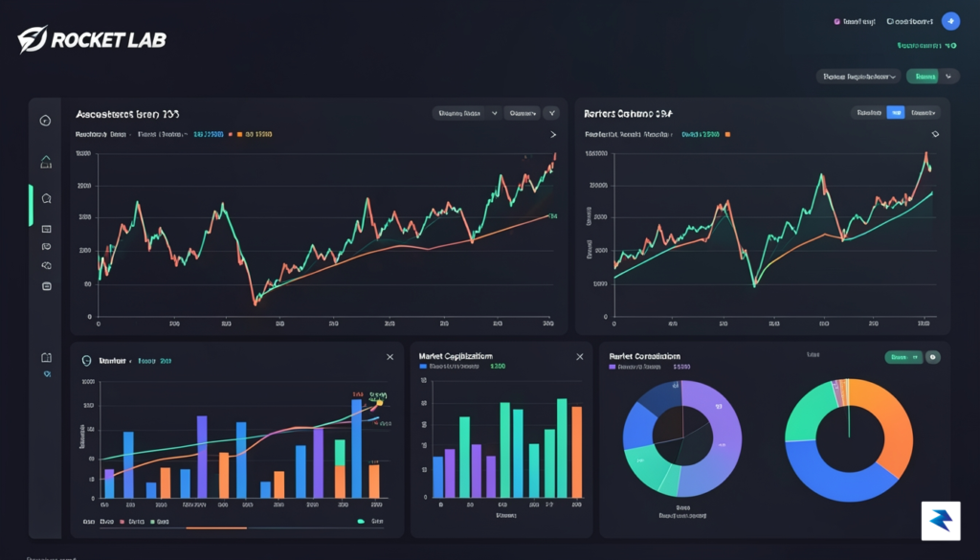The height and width of the screenshot is (560, 980).
Task: Click the tag icon in right chart panel
Action: [935, 134]
